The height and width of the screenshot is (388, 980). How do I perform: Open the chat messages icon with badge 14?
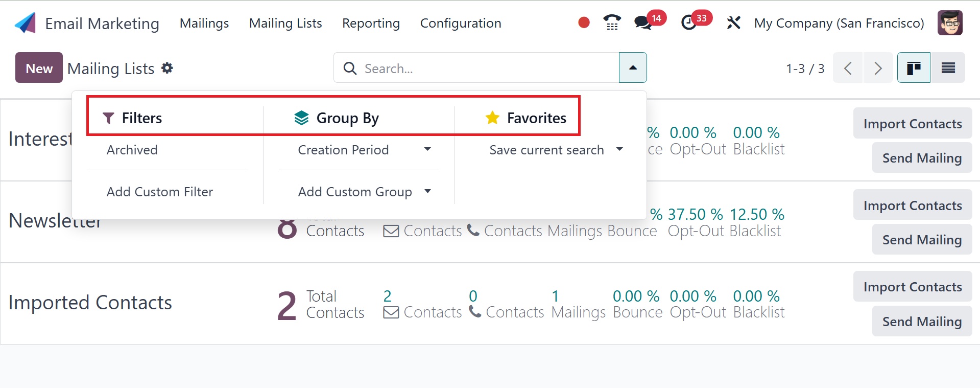click(x=642, y=23)
